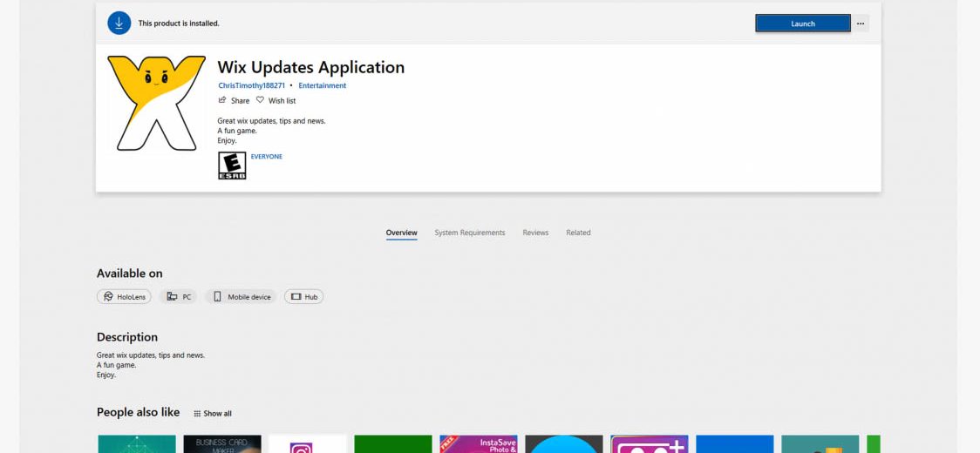Click the 'This product is installed.' text
The width and height of the screenshot is (980, 453).
[179, 24]
